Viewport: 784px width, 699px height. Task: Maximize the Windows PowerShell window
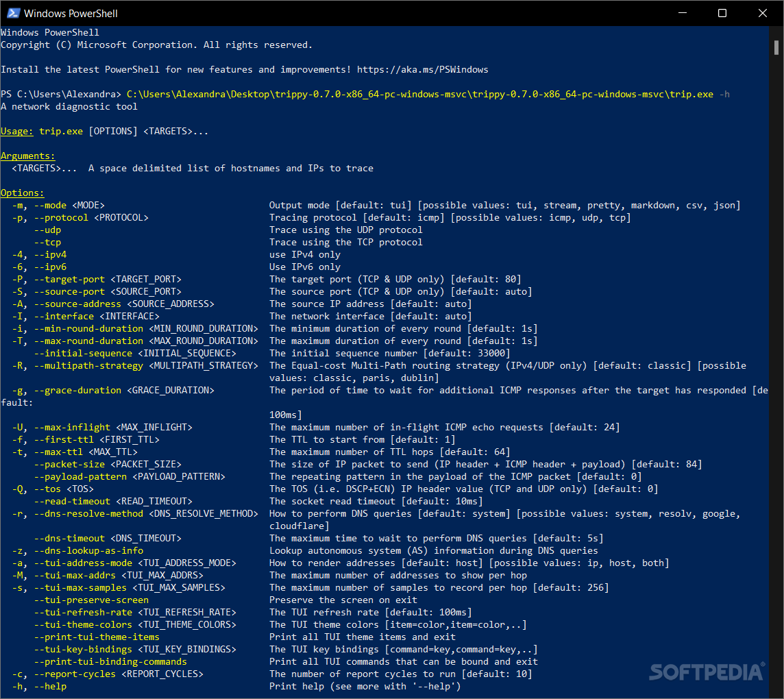click(722, 13)
